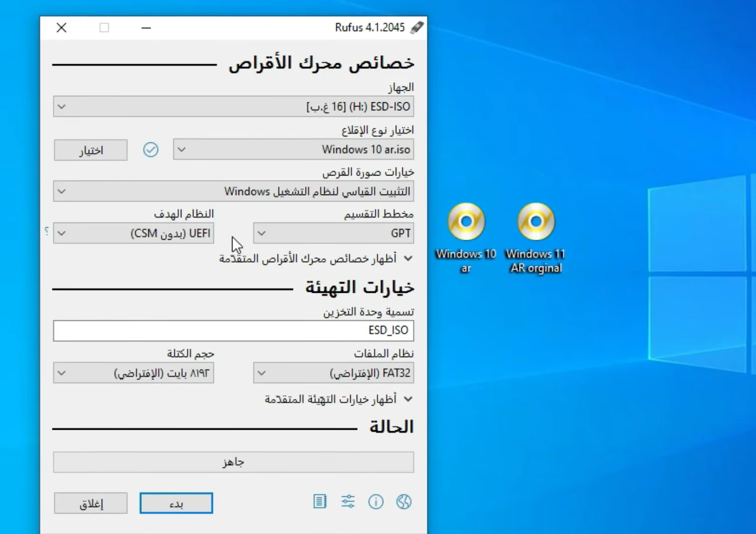This screenshot has width=756, height=534.
Task: Click the ESD_ISO volume label field
Action: (233, 330)
